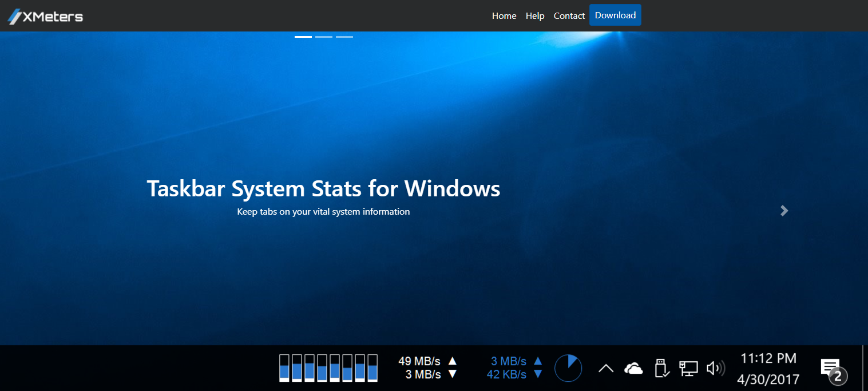Select the third carousel slide indicator
Viewport: 868px width, 391px height.
[344, 37]
